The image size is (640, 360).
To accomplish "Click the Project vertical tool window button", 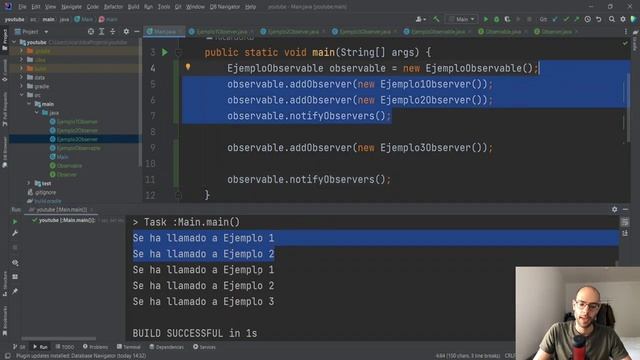I will (4, 39).
